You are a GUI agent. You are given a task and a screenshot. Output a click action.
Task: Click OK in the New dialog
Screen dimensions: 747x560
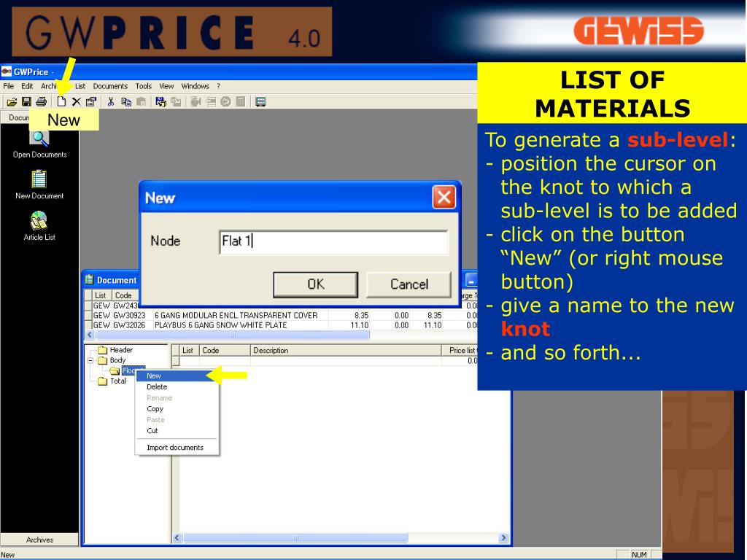pos(315,284)
